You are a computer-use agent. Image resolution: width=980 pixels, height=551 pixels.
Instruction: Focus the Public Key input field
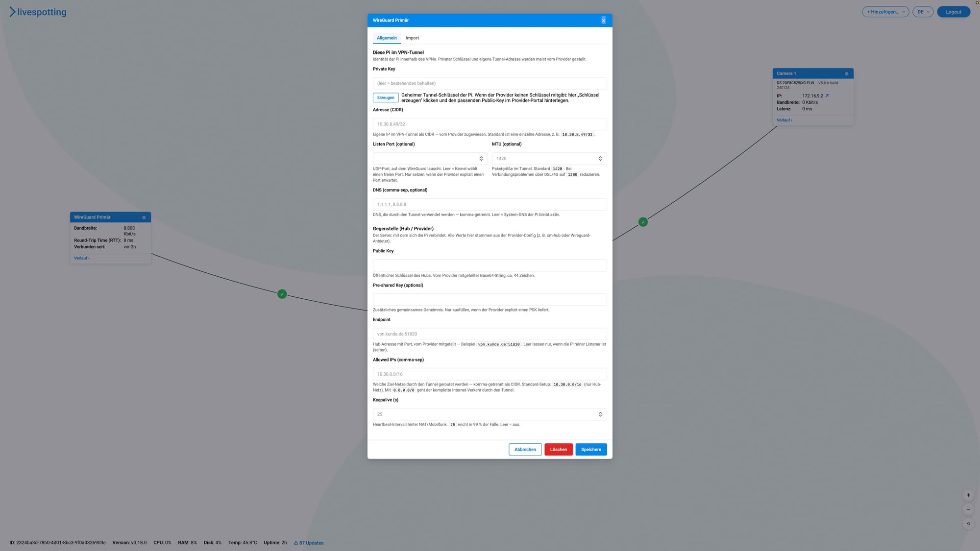[x=490, y=265]
